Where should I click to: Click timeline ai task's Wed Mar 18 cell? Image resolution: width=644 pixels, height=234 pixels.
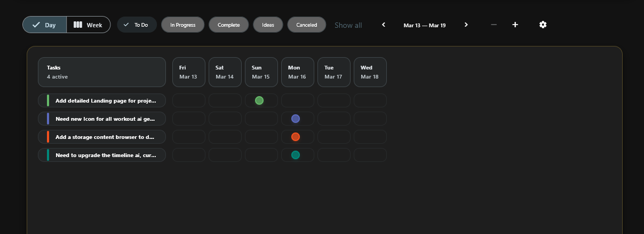click(x=370, y=155)
